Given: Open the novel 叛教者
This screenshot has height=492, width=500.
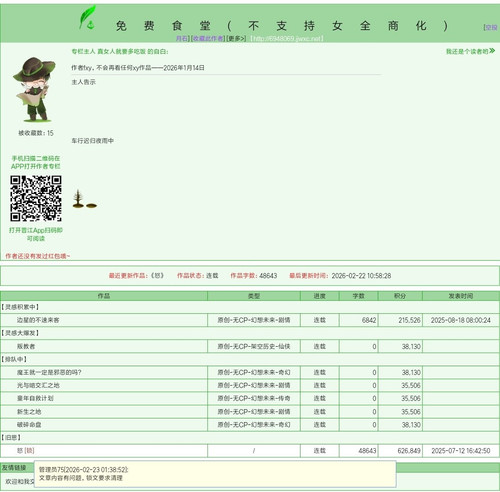Looking at the screenshot, I should click(x=26, y=346).
